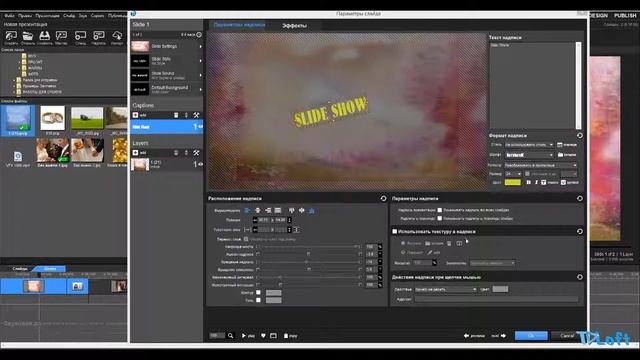640x360 pixels.
Task: Align caption text right
Action: [268, 211]
